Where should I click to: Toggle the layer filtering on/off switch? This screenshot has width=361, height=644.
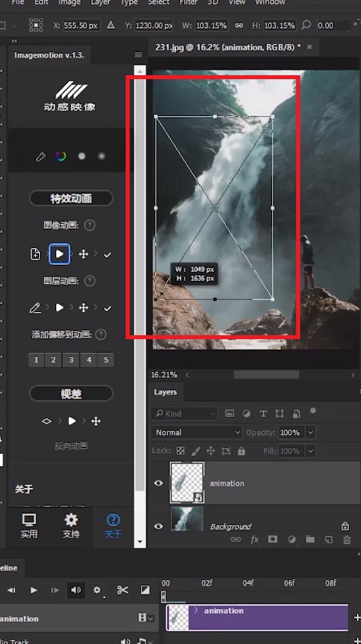coord(312,412)
